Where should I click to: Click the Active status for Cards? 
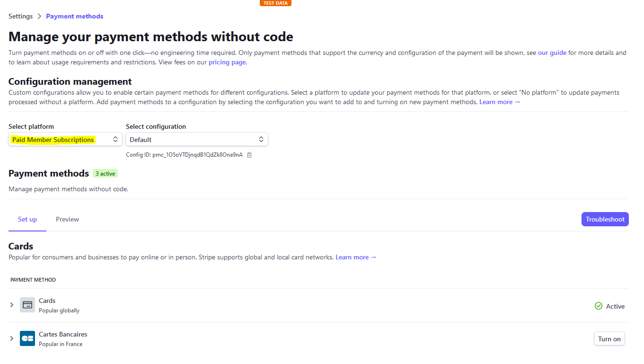coord(609,306)
